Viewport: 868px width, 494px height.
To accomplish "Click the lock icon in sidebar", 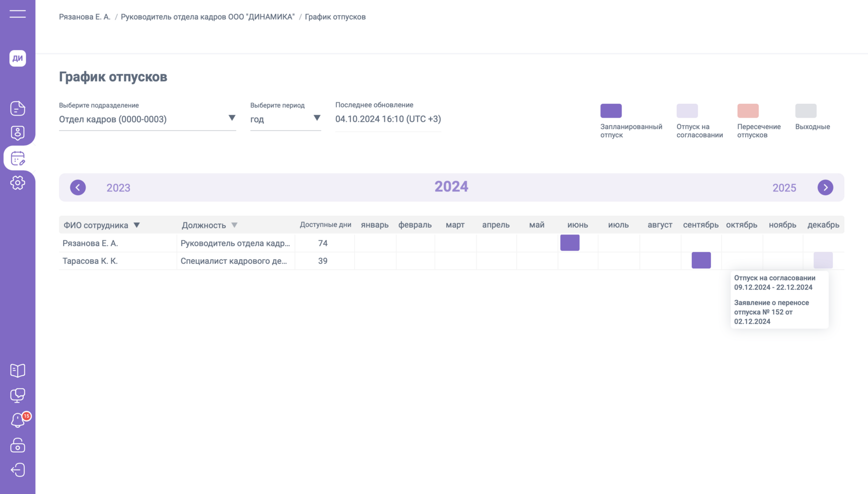I will 18,445.
